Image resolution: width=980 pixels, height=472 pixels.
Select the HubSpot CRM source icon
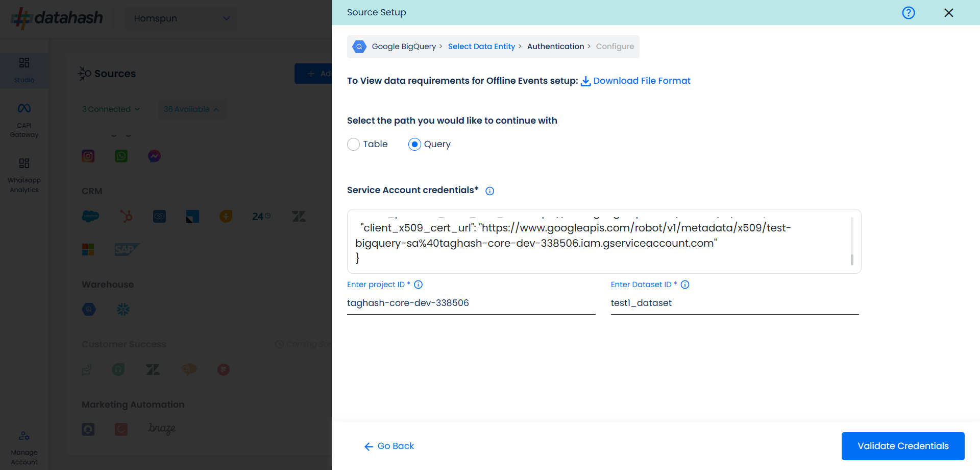point(126,217)
